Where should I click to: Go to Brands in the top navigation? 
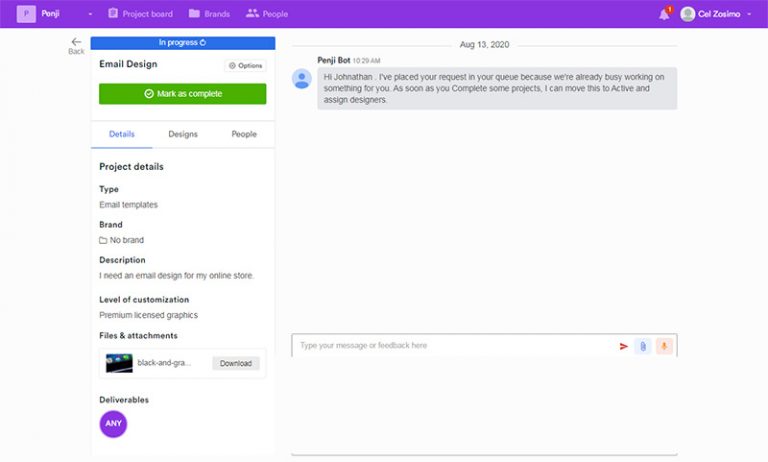point(209,14)
